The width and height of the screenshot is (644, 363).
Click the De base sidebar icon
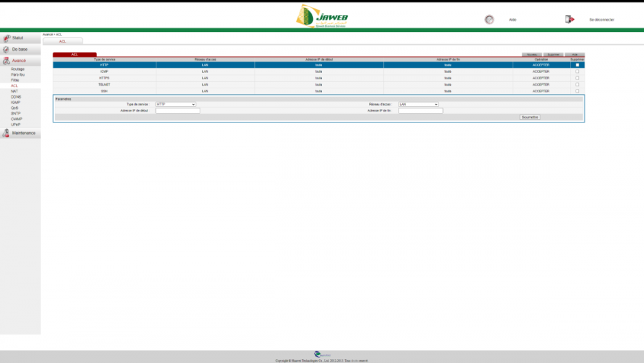coord(6,50)
